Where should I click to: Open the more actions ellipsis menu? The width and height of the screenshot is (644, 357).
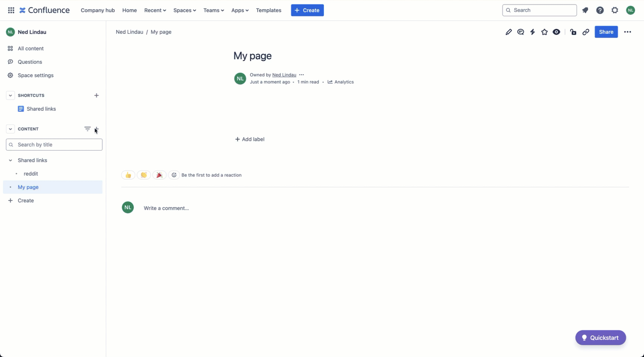coord(628,32)
